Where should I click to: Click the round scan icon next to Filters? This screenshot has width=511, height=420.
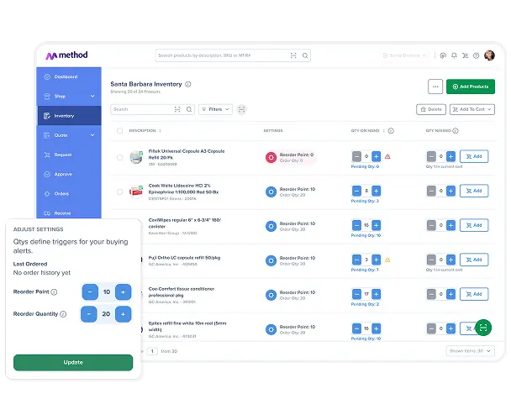tap(241, 109)
